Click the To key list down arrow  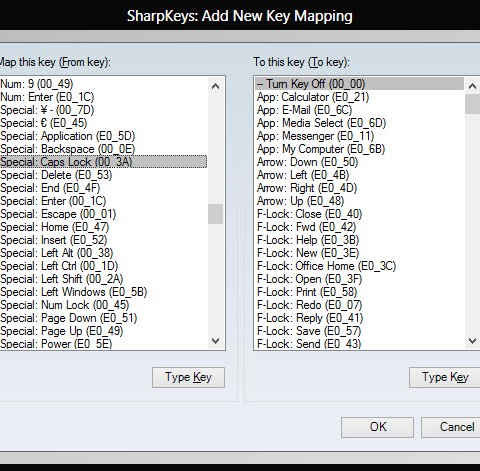click(x=472, y=341)
